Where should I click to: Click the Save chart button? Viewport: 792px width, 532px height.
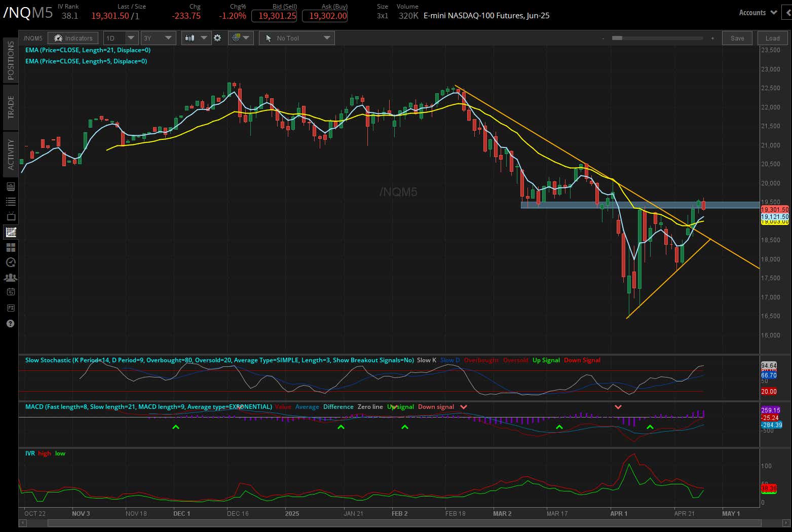[x=737, y=37]
